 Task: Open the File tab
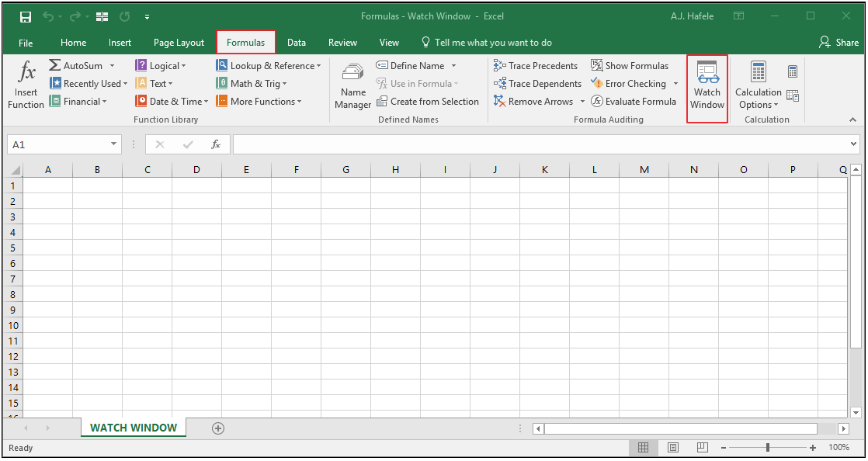[26, 43]
